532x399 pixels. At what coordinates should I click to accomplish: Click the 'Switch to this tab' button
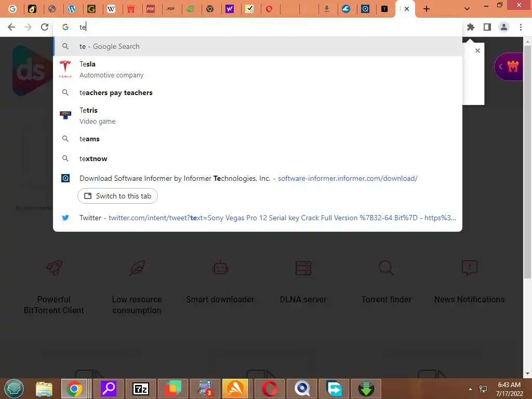(117, 196)
